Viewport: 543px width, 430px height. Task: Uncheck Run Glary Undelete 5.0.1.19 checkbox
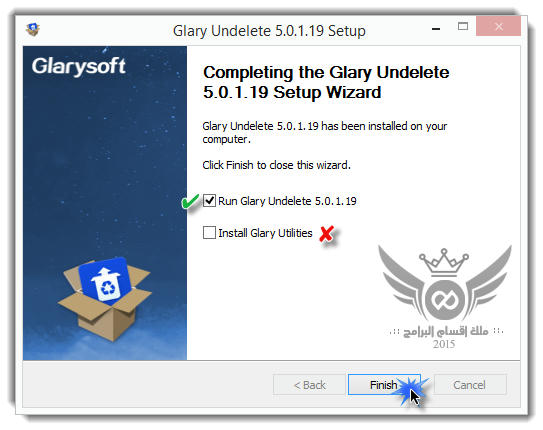pyautogui.click(x=209, y=200)
